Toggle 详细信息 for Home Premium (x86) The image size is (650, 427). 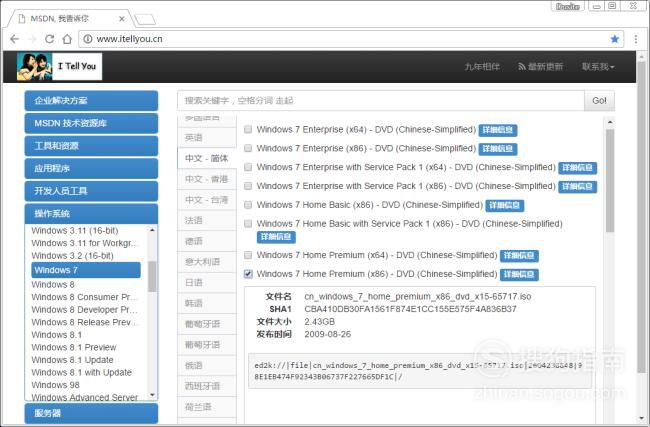(519, 274)
